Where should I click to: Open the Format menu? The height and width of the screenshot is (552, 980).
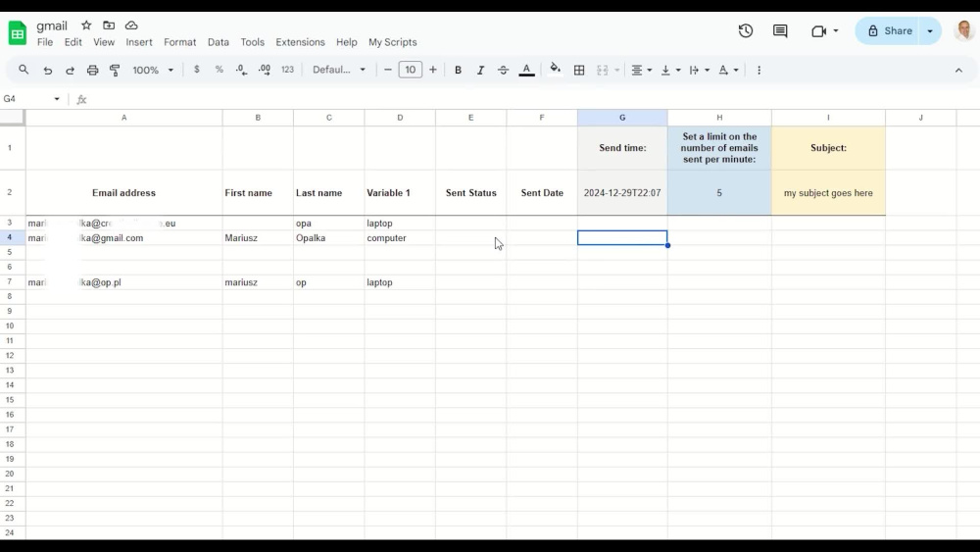[x=180, y=42]
